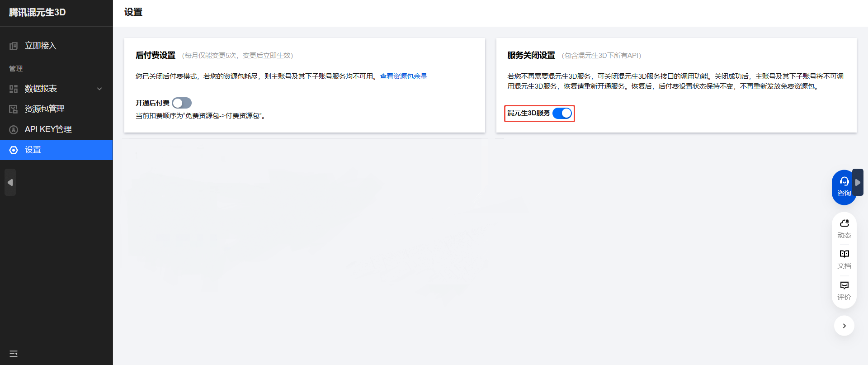Click the note (包含混元生3D下所有API)
Image resolution: width=868 pixels, height=365 pixels.
pyautogui.click(x=601, y=56)
